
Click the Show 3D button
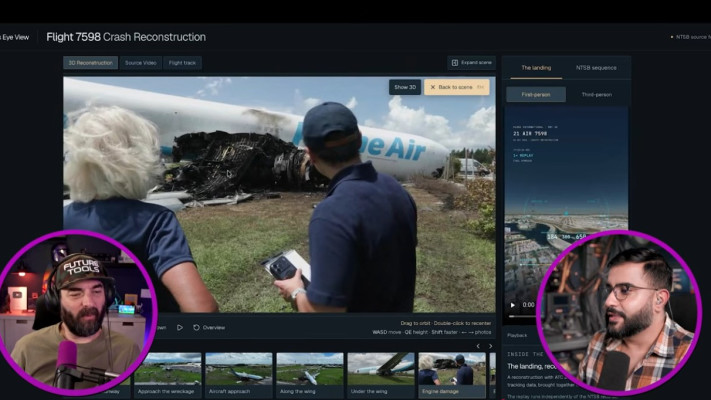pos(405,87)
